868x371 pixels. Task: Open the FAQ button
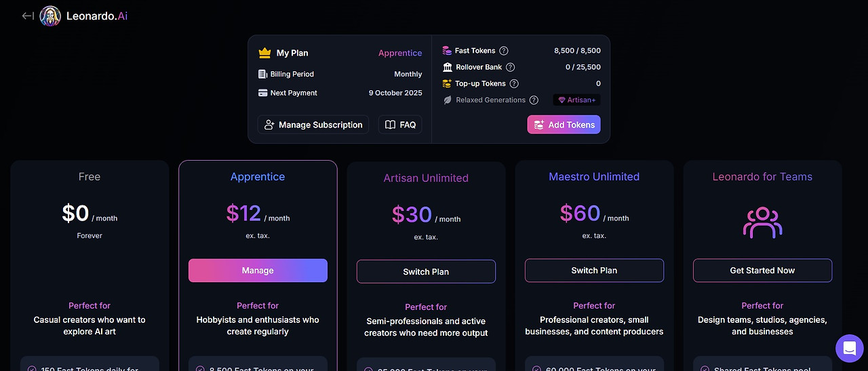tap(400, 125)
